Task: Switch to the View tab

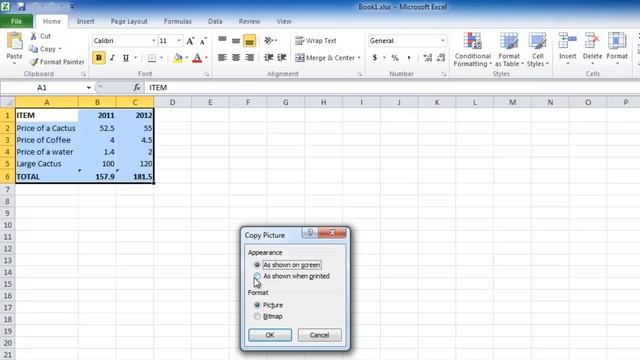Action: click(284, 21)
